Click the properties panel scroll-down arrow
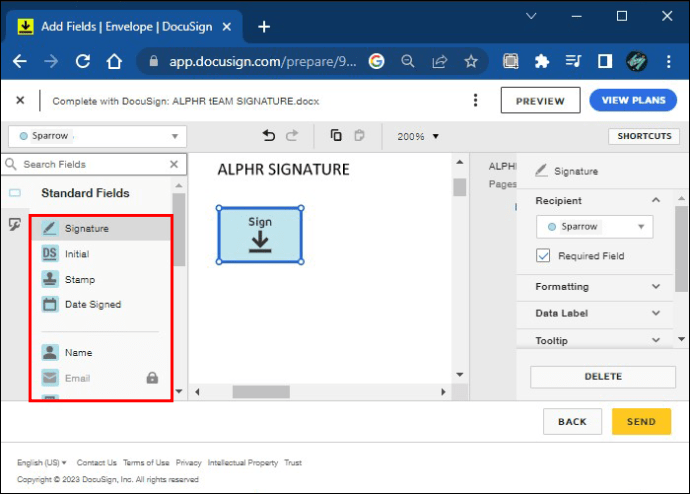The image size is (690, 494). 681,339
